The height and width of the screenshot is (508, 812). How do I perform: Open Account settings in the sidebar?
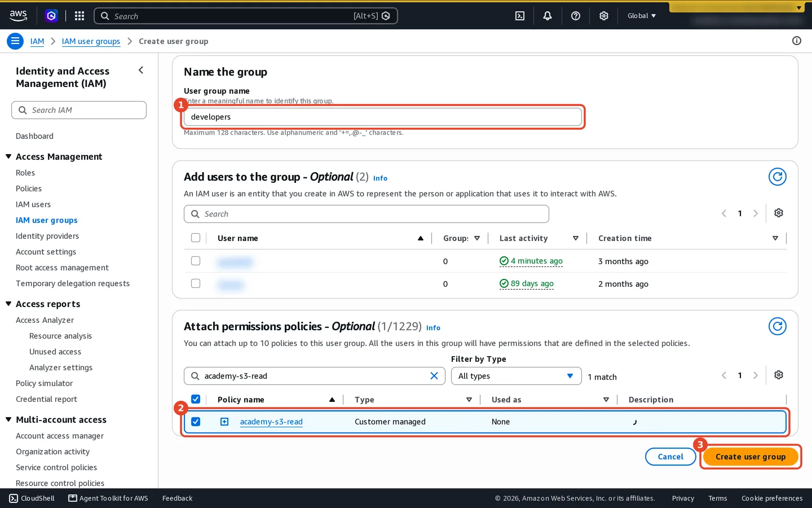[x=46, y=252]
